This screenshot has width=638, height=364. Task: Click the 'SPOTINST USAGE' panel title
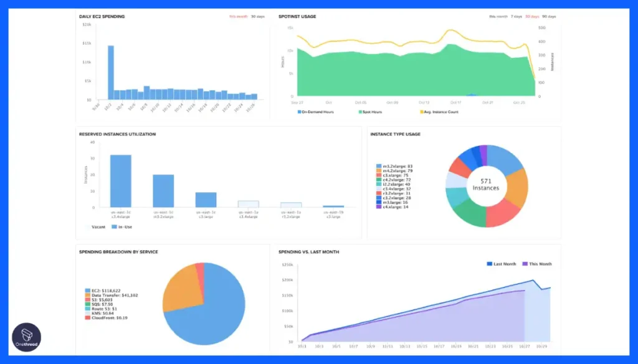coord(297,17)
